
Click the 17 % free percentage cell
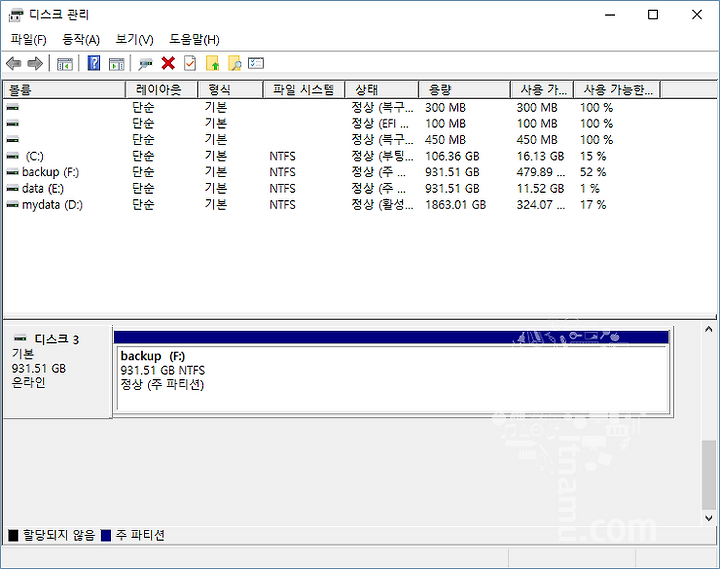(x=593, y=205)
